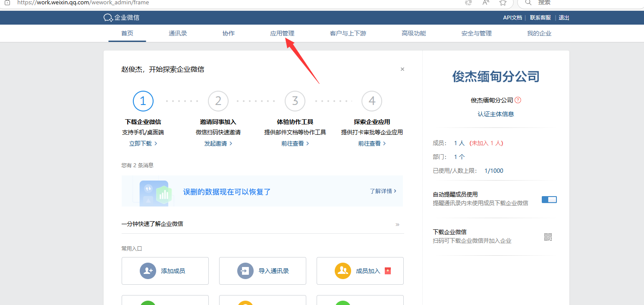Click the browser read aloud icon
The image size is (644, 305).
[486, 3]
